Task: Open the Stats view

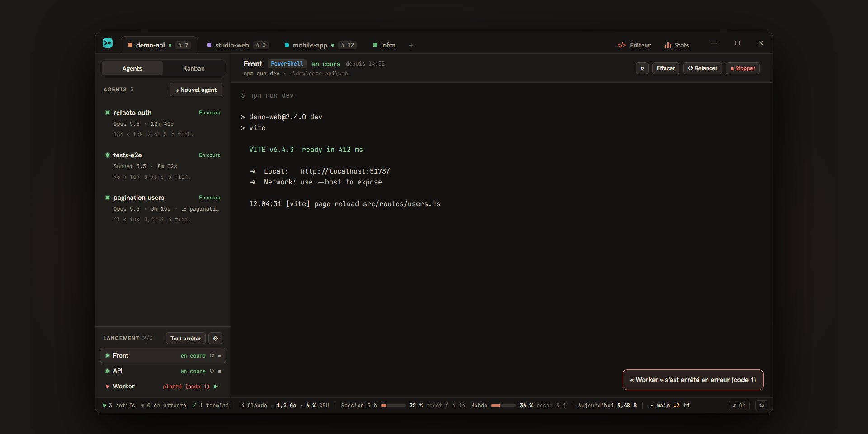Action: point(677,45)
